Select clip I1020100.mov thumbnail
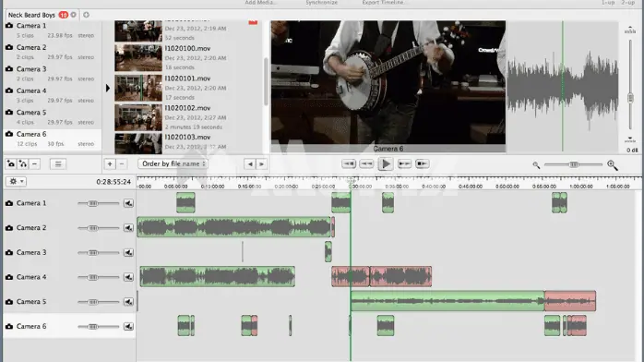 coord(138,58)
